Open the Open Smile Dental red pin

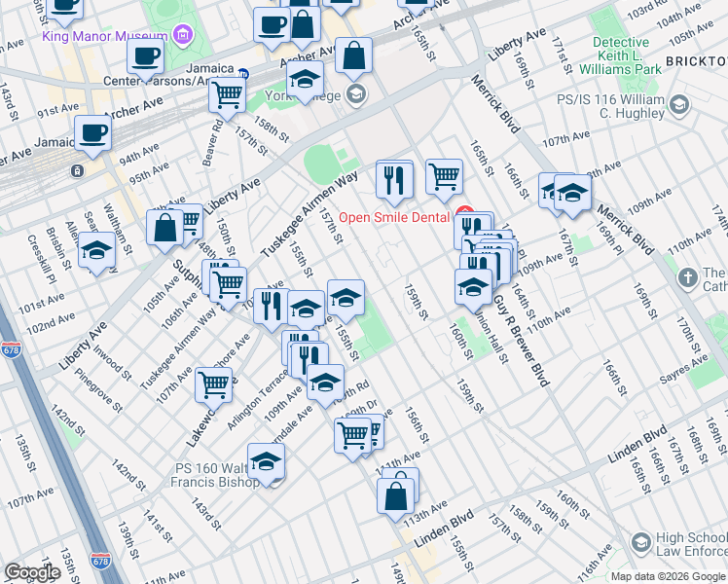point(465,211)
